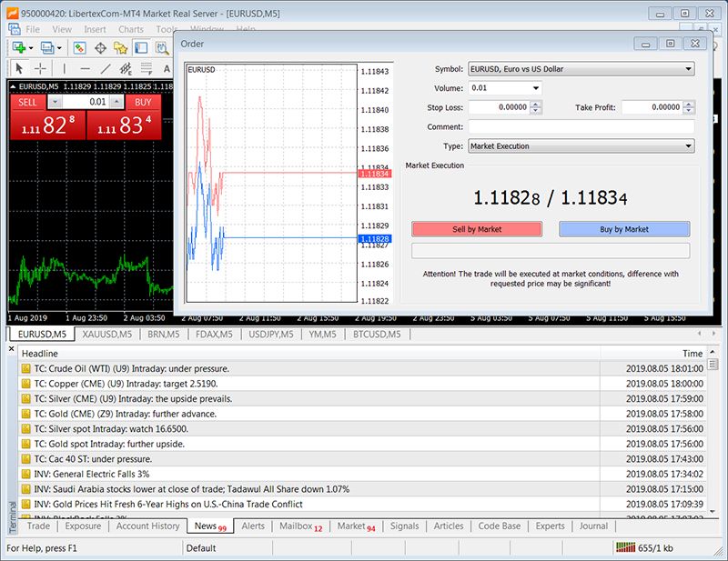
Task: Click the New Chart plus icon
Action: pyautogui.click(x=19, y=48)
